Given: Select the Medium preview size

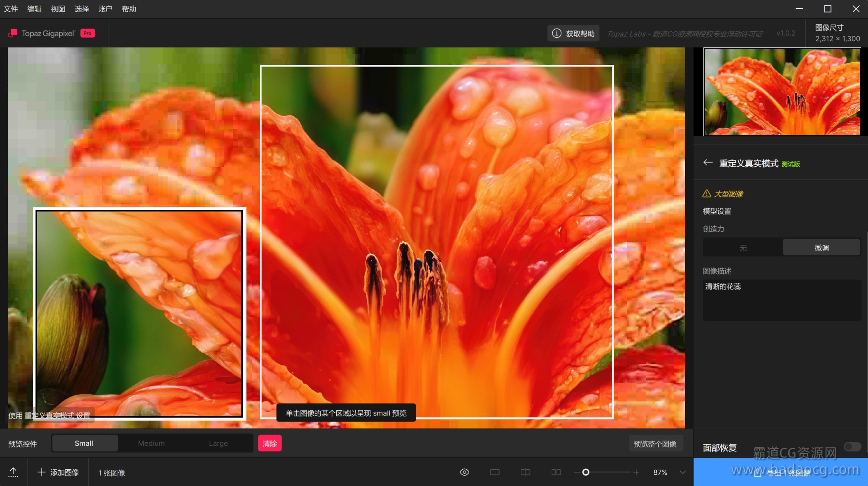Looking at the screenshot, I should [151, 443].
